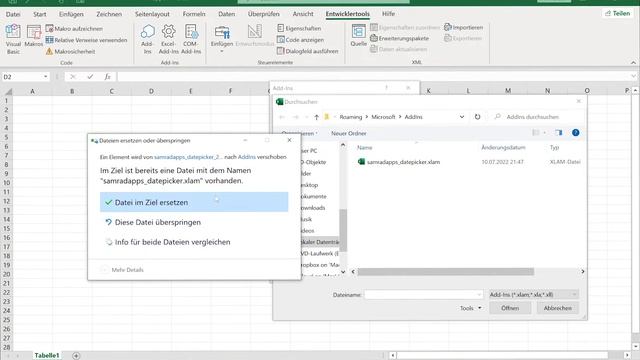This screenshot has width=640, height=360.
Task: Toggle the preview pane icon
Action: point(558,133)
